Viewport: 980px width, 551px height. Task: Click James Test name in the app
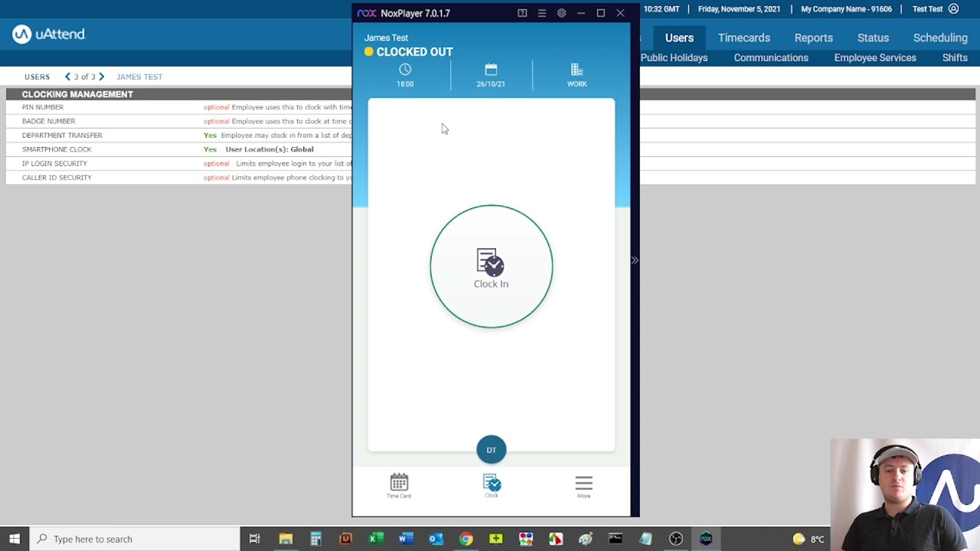click(x=386, y=37)
